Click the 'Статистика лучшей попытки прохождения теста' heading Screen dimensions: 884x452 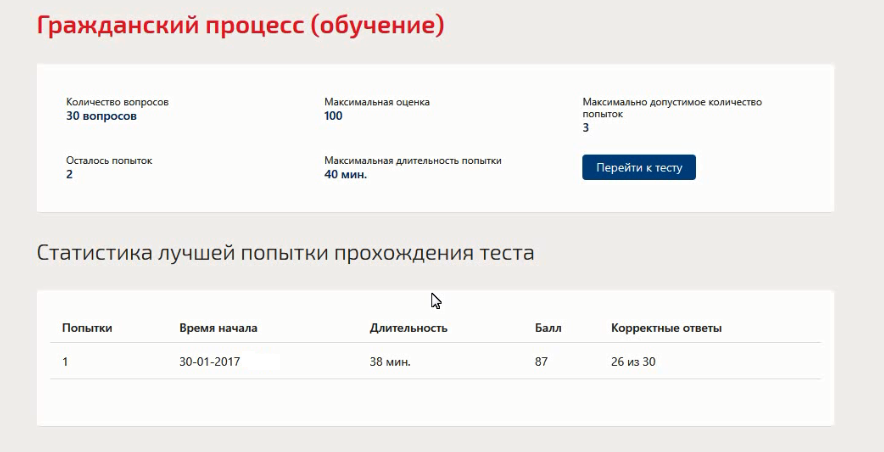285,252
